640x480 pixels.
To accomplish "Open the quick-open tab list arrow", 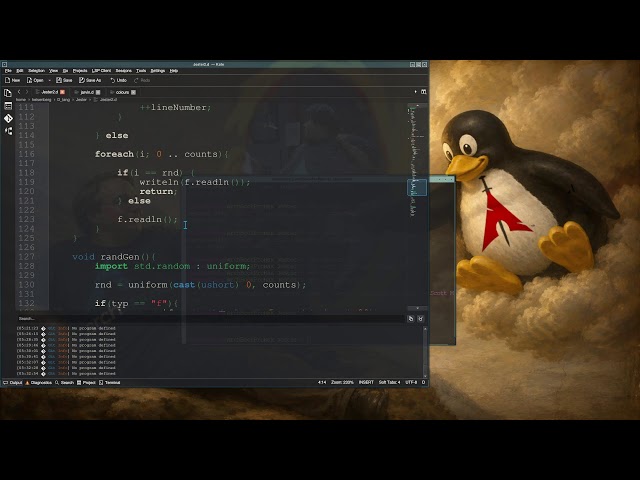I will [x=416, y=92].
